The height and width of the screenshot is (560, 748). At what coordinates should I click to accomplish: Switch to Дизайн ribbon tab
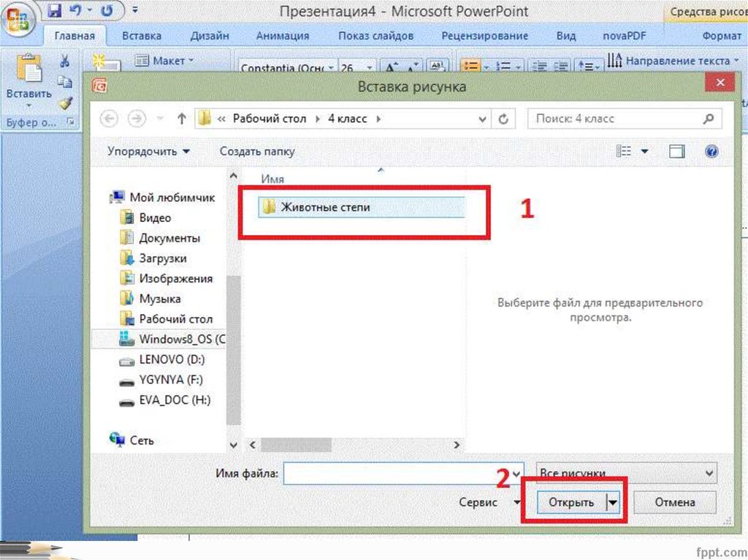(210, 36)
